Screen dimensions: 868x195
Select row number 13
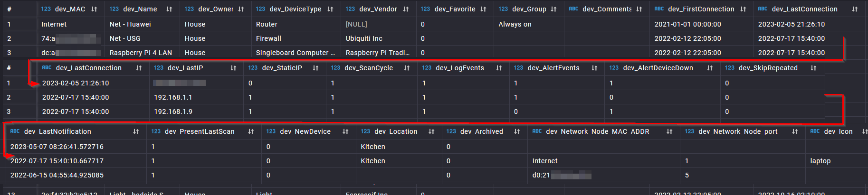(x=11, y=193)
